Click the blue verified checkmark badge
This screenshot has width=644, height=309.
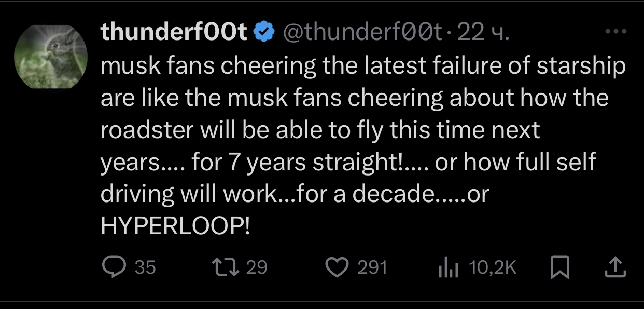(265, 33)
